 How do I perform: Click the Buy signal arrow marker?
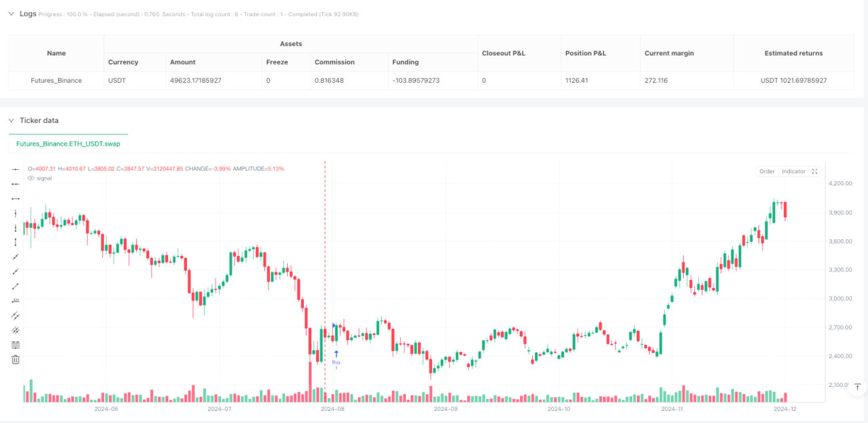click(x=337, y=354)
